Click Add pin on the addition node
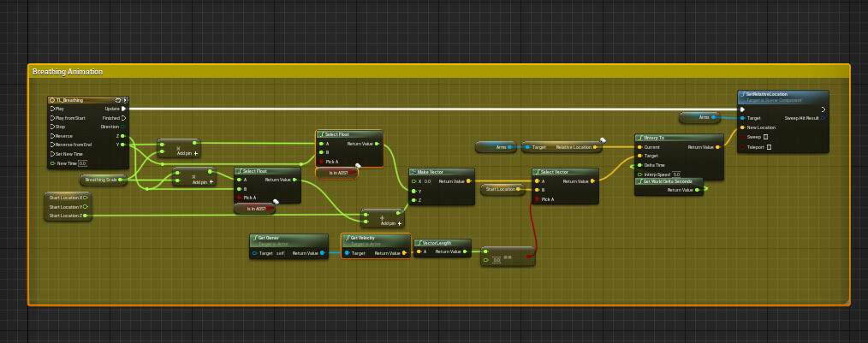The width and height of the screenshot is (868, 343). coord(391,223)
